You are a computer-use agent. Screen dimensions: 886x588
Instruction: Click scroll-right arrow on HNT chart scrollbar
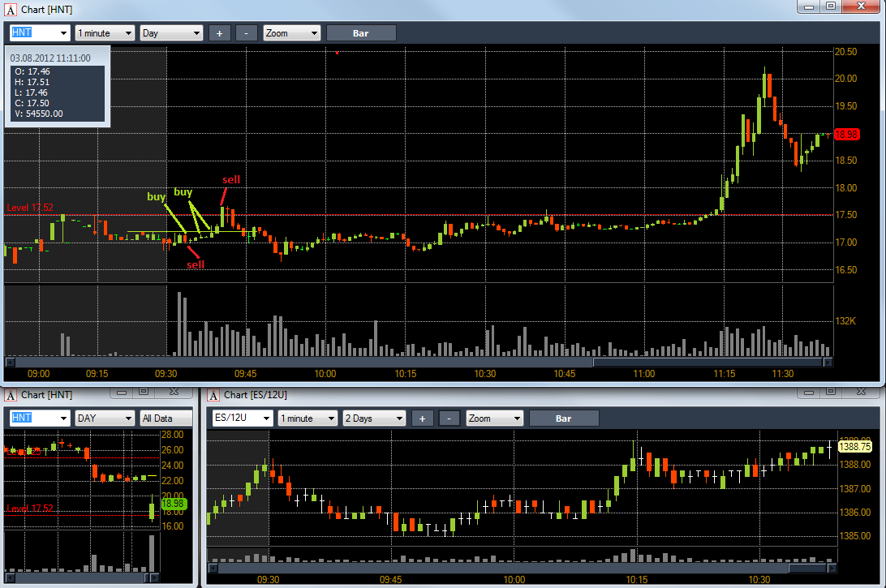coord(828,362)
